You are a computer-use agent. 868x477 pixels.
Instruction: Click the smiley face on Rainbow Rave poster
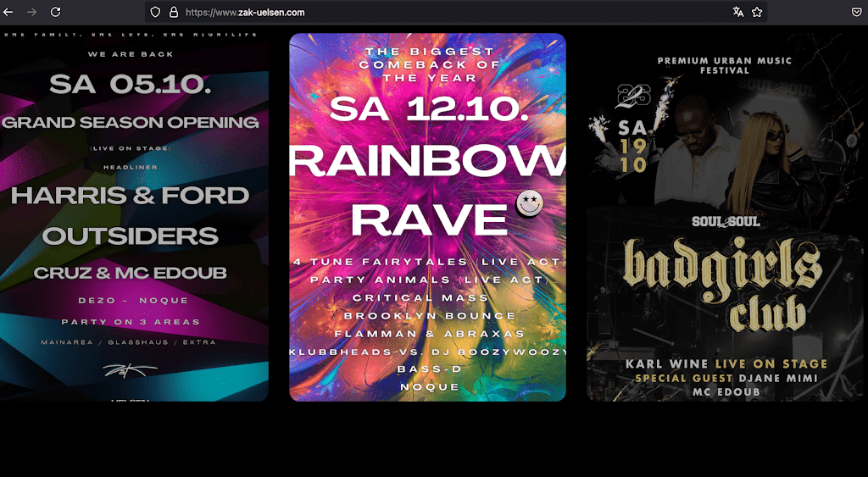click(530, 203)
